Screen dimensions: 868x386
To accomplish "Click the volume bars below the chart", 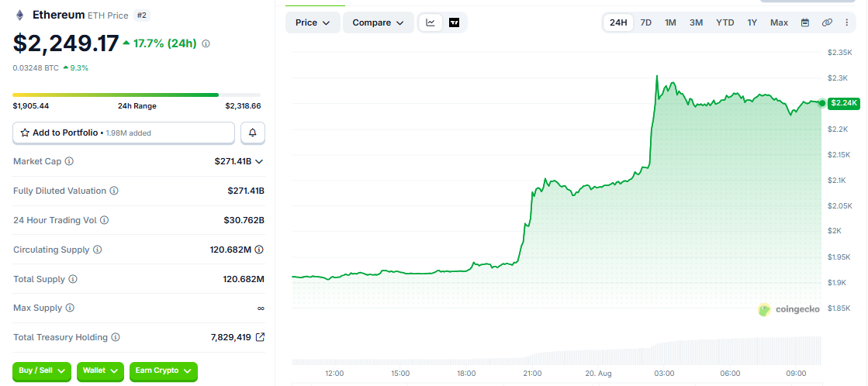I will coord(556,350).
